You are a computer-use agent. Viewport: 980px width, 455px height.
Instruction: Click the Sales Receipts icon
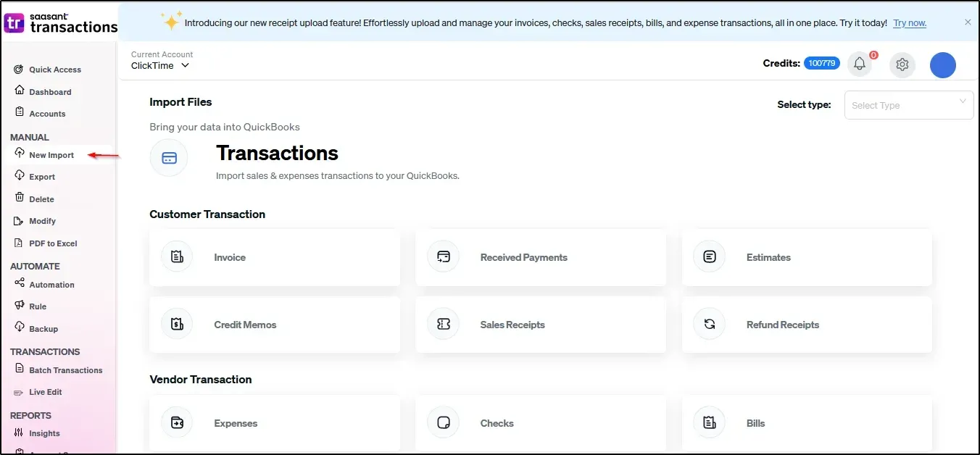(x=443, y=325)
